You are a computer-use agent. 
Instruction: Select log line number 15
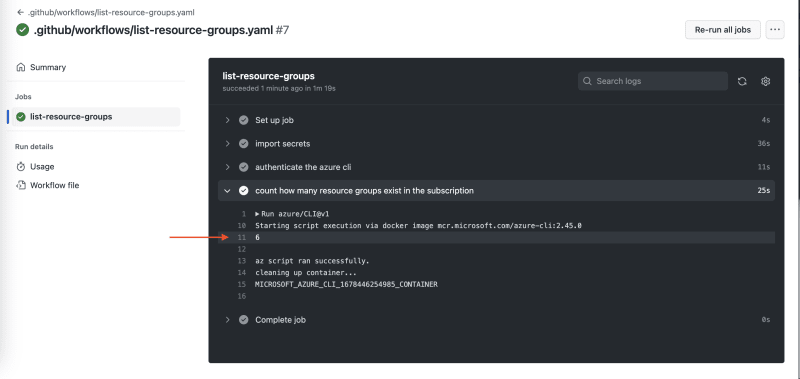pyautogui.click(x=241, y=284)
